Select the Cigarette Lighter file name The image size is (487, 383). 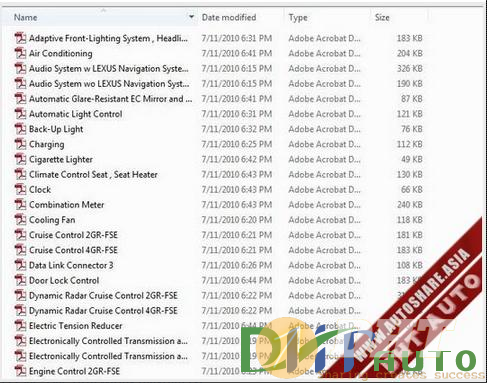point(61,160)
